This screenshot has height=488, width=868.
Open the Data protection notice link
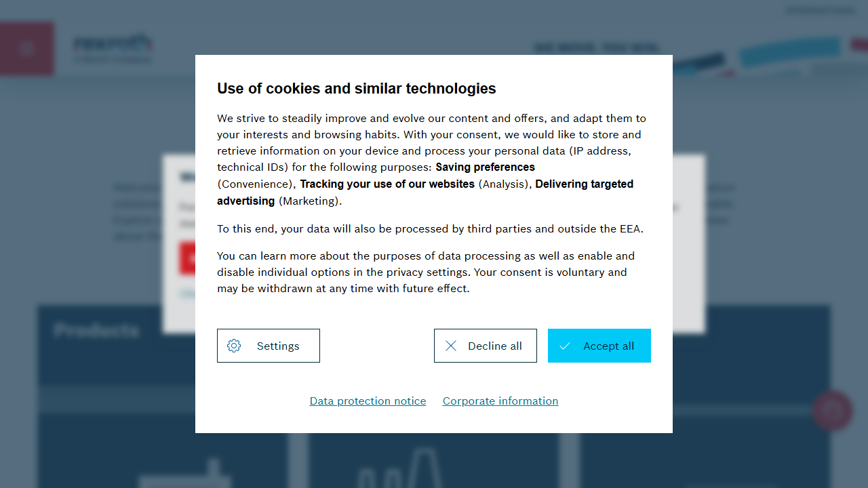coord(368,401)
